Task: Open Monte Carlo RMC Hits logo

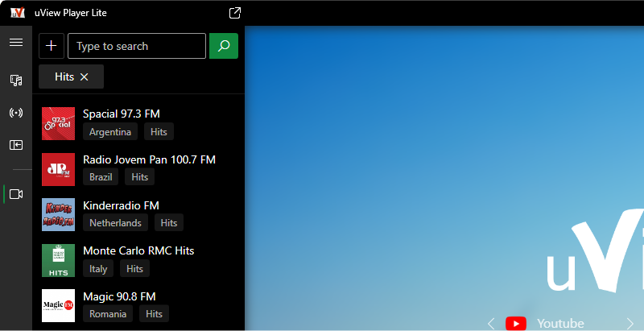Action: tap(58, 260)
